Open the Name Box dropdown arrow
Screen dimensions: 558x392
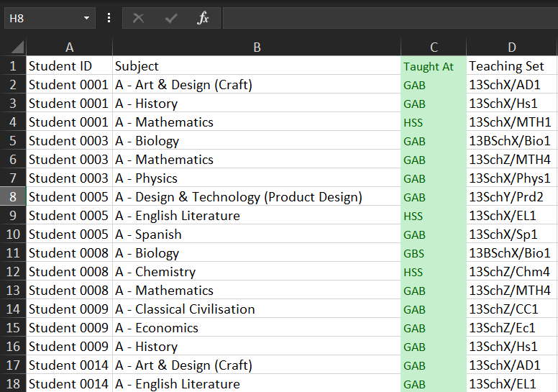(x=86, y=18)
